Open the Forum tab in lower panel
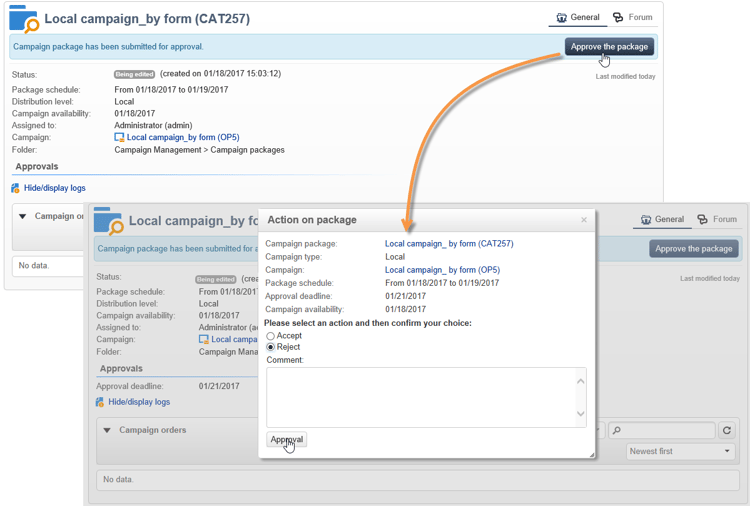 717,219
